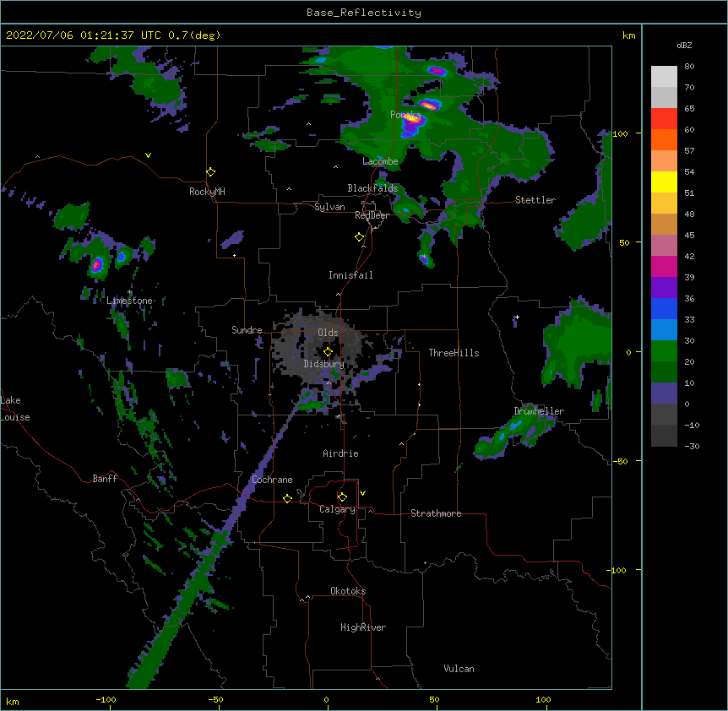Click the 50 tick label on horizontal axis
Viewport: 728px width, 711px height.
pos(433,699)
